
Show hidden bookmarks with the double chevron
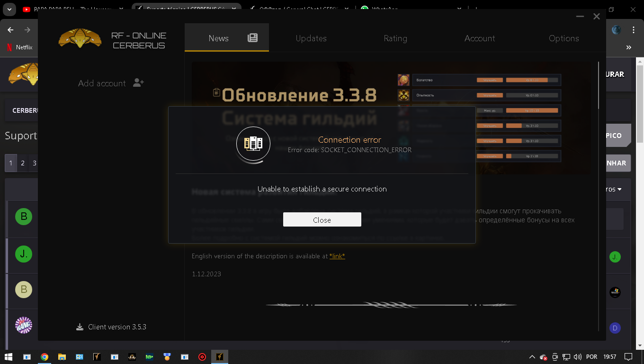(629, 47)
